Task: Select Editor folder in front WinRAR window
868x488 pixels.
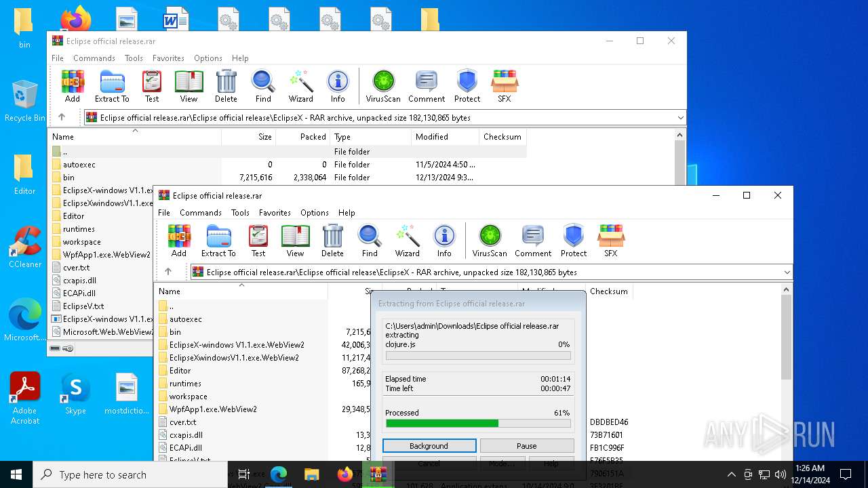Action: [x=180, y=371]
